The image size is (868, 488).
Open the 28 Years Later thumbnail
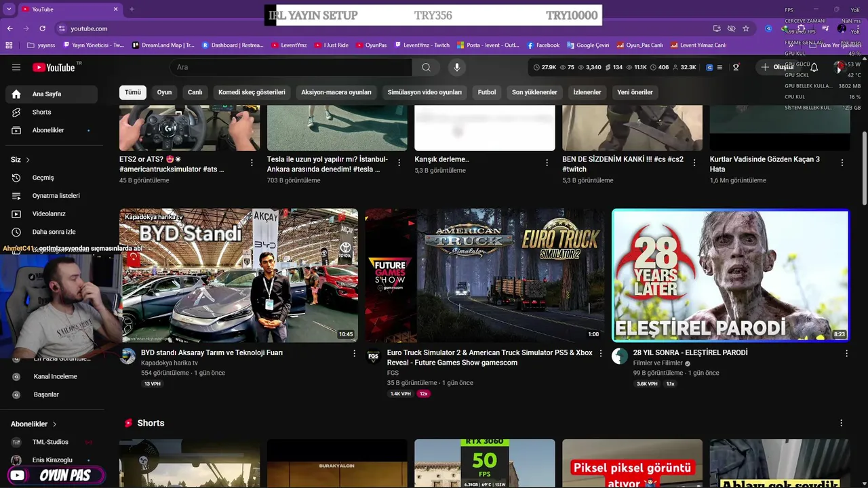730,275
